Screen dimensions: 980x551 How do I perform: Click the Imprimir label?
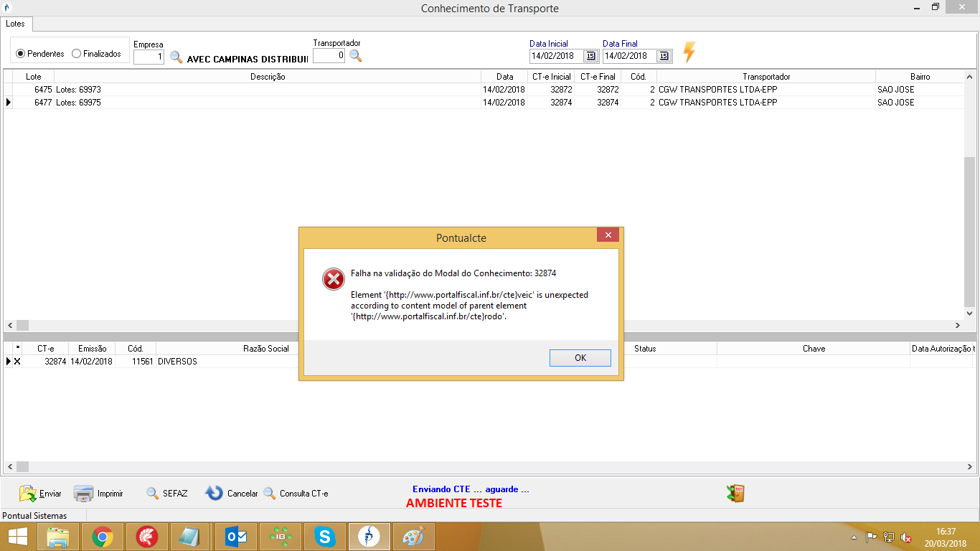(x=110, y=494)
